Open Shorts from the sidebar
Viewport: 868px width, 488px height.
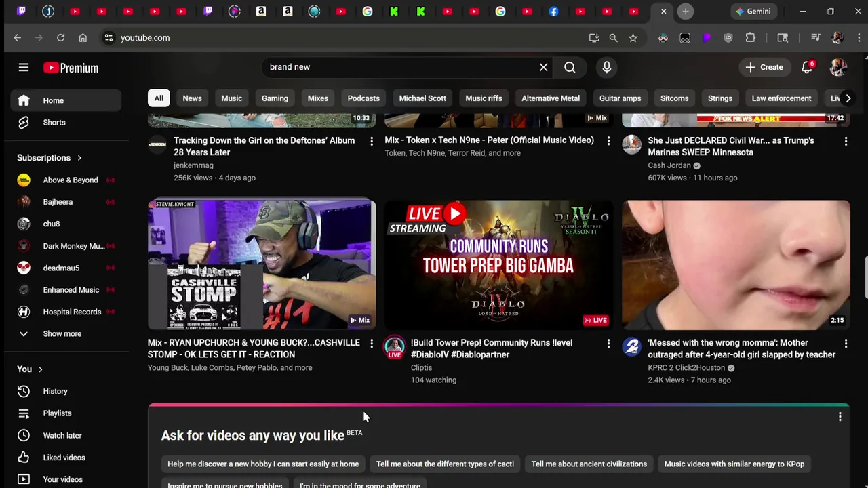(66, 123)
